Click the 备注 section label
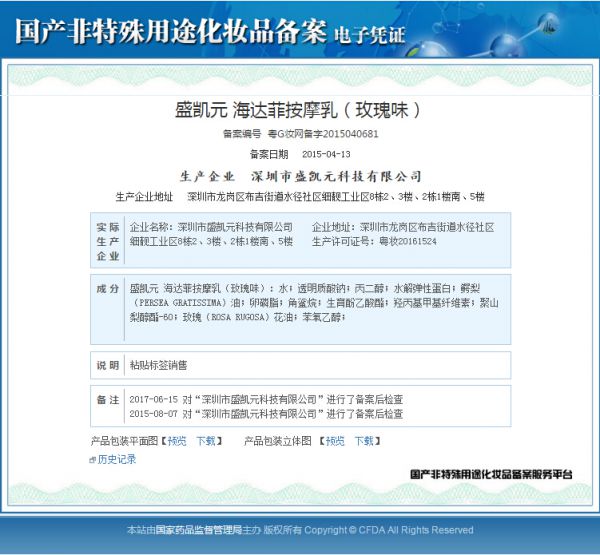The height and width of the screenshot is (555, 600). [108, 400]
